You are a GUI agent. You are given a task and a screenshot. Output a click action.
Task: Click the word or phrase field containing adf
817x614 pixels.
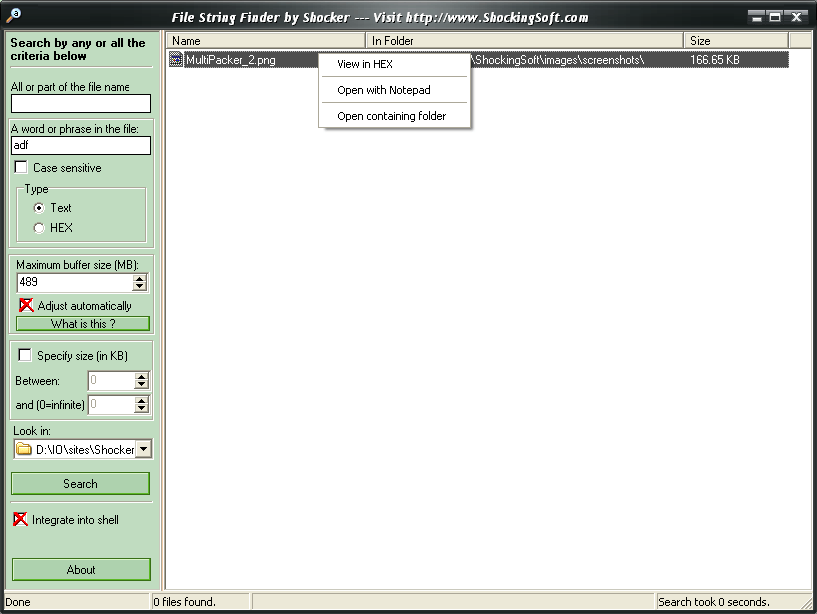point(81,145)
